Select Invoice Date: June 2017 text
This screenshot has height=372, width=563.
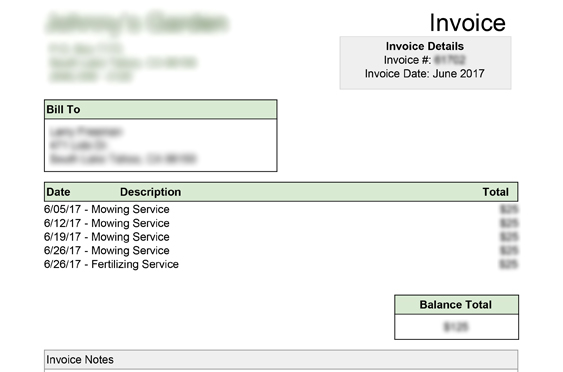point(425,74)
